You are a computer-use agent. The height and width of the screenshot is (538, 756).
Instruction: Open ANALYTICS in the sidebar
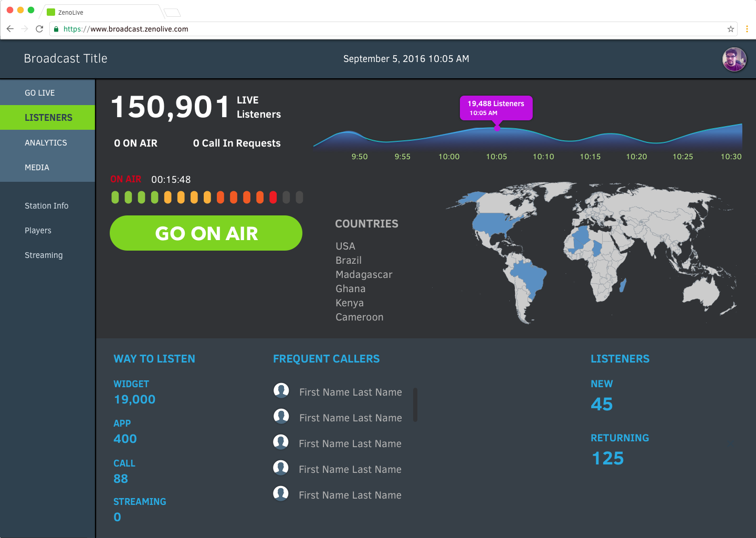(48, 142)
